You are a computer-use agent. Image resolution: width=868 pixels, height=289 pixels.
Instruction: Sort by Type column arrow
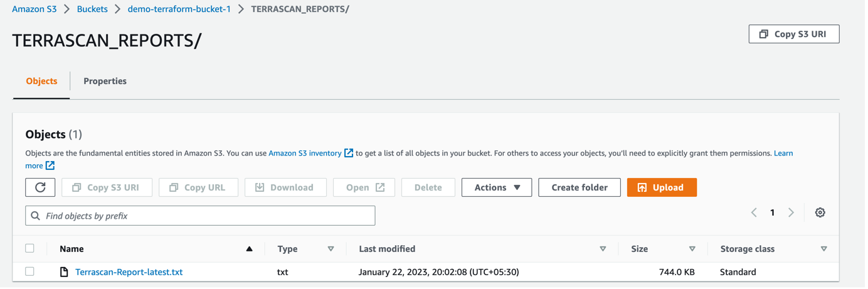332,250
